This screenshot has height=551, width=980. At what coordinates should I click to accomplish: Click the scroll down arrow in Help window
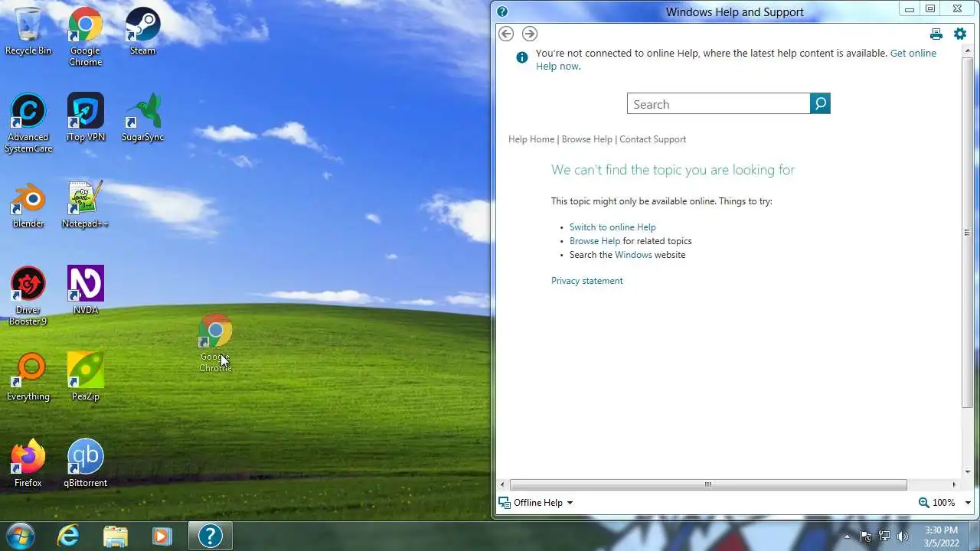[967, 472]
